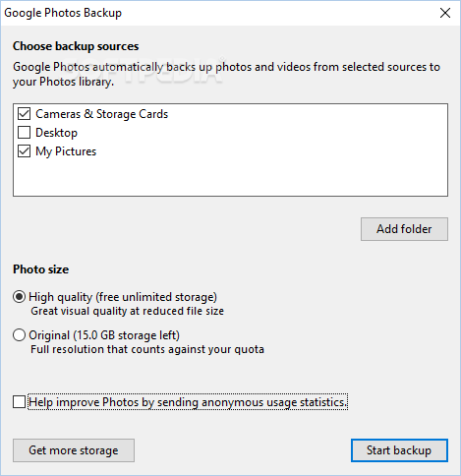
Task: Click the Help improve Photos label text
Action: [188, 402]
